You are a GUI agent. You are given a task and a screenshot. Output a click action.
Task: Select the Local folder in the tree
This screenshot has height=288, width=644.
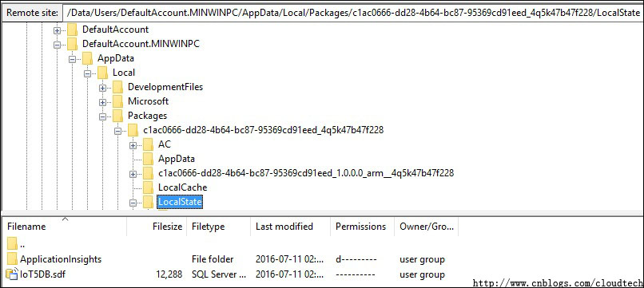pyautogui.click(x=124, y=73)
